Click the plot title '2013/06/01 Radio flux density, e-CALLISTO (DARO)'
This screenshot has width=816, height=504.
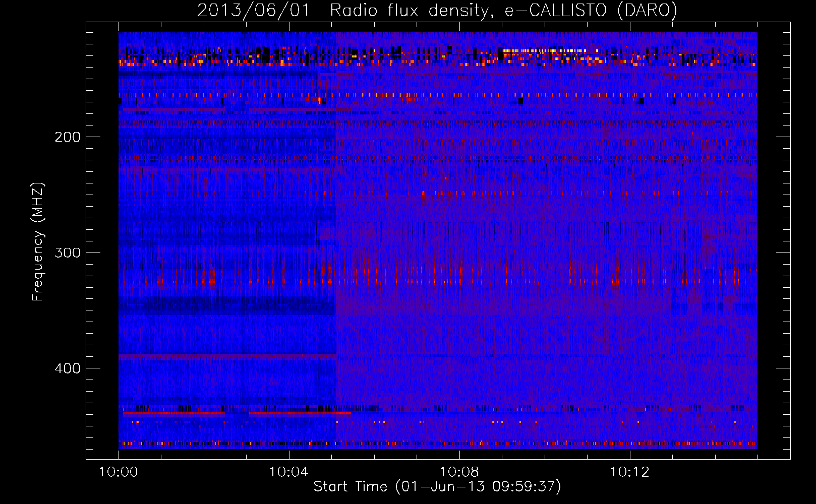point(437,11)
